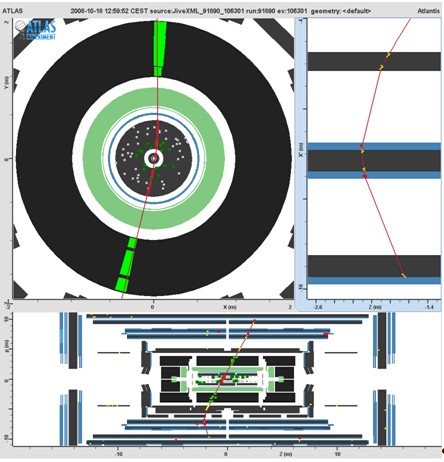This screenshot has height=462, width=444.
Task: Click the ATLAS Experiment logo
Action: tap(35, 30)
